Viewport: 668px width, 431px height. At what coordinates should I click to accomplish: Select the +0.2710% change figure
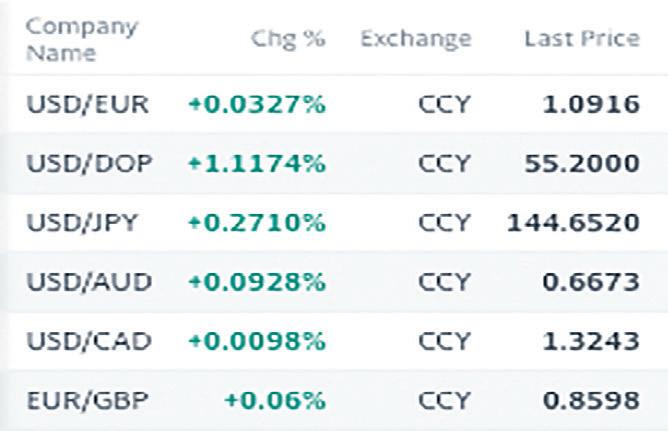click(256, 223)
